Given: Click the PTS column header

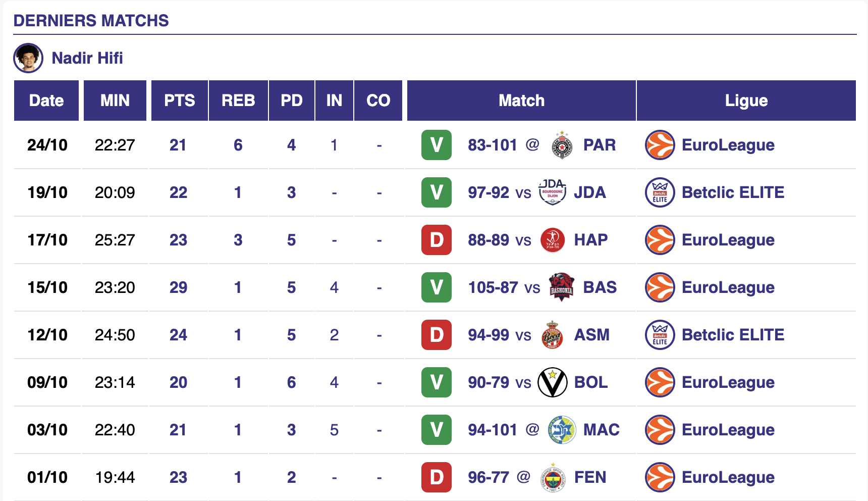Looking at the screenshot, I should (x=179, y=101).
